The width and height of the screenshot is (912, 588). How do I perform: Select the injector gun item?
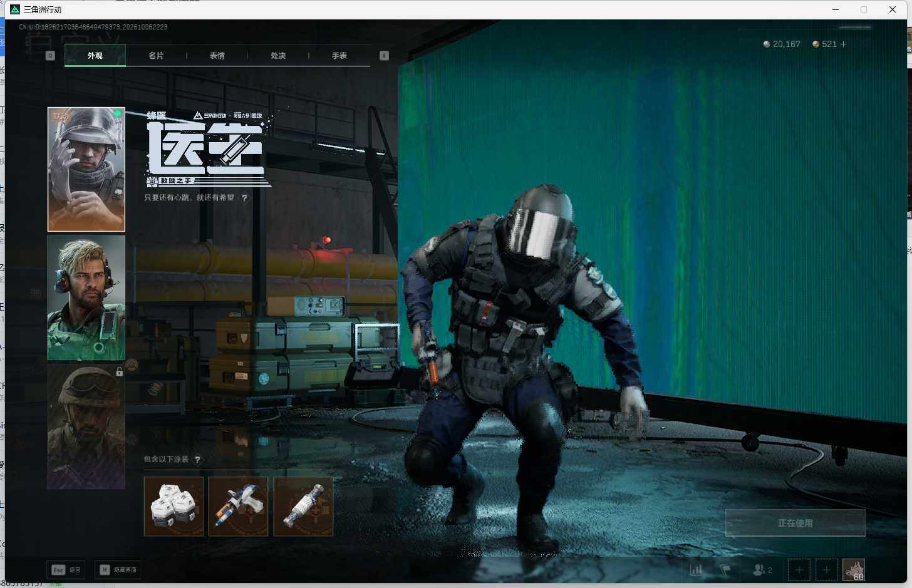pyautogui.click(x=238, y=507)
